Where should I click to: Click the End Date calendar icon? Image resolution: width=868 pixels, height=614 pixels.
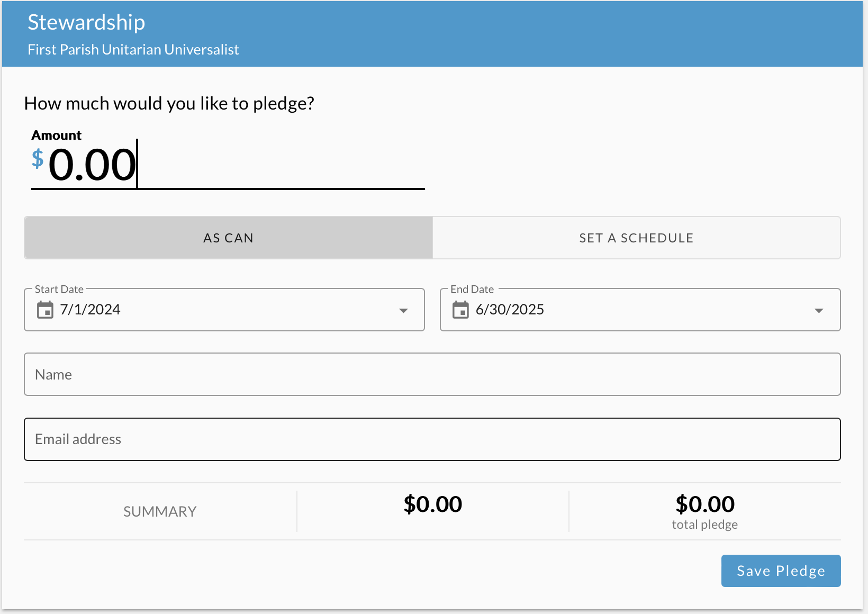[x=461, y=311]
